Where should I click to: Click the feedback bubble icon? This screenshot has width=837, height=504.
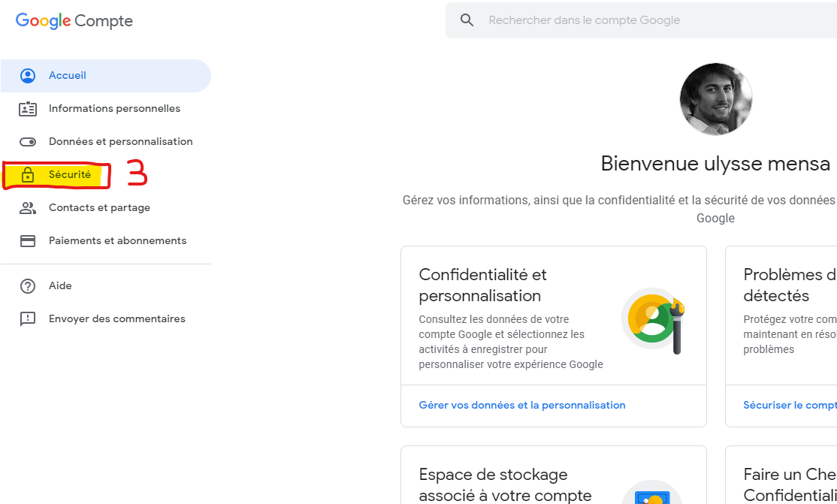coord(28,319)
